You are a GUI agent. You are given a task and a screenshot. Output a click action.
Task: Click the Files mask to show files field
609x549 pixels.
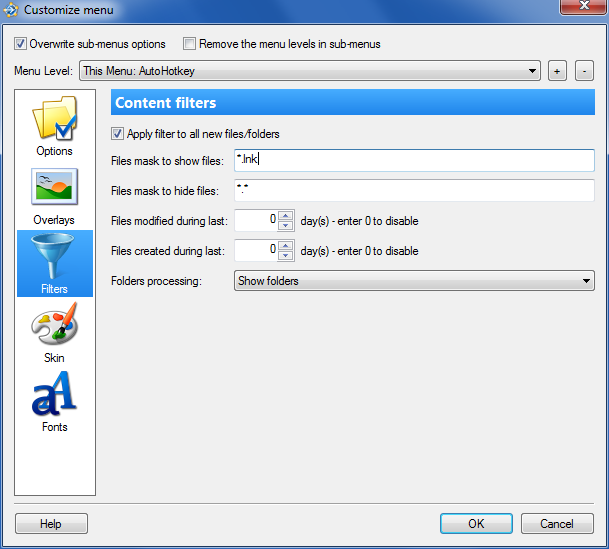point(412,160)
